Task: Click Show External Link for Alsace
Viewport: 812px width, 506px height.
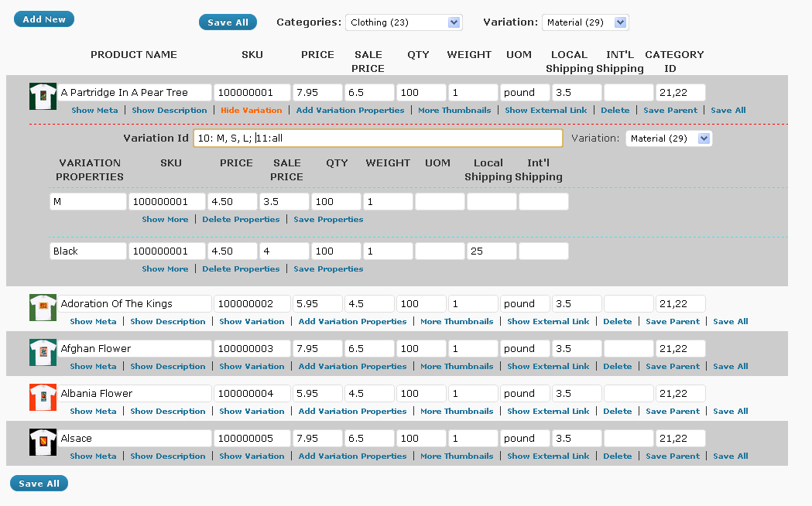Action: pyautogui.click(x=548, y=456)
